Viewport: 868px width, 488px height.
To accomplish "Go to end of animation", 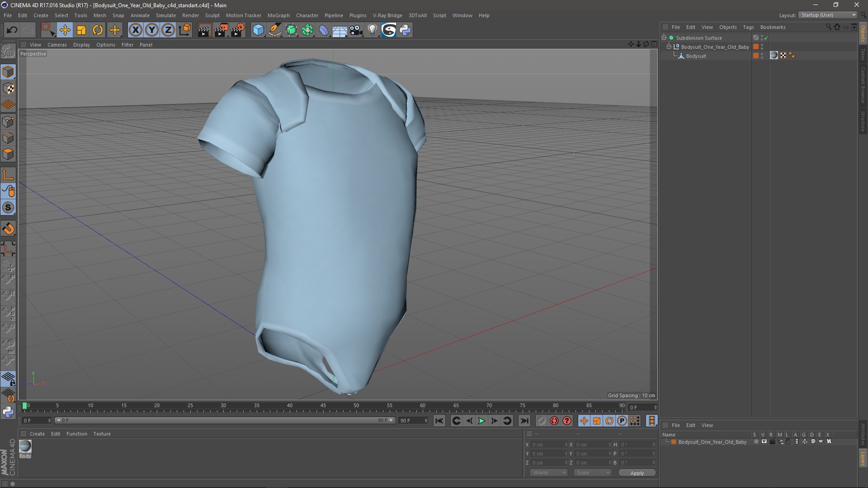I will coord(524,421).
